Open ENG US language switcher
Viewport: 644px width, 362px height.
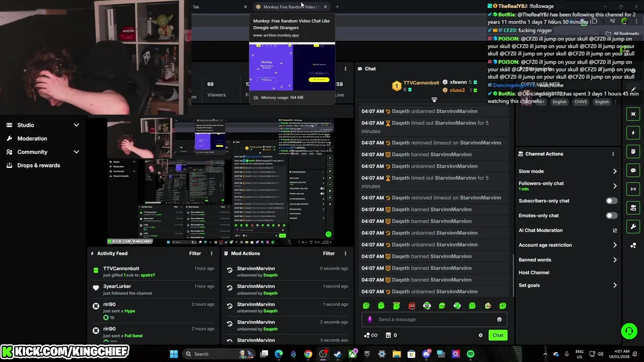[580, 354]
